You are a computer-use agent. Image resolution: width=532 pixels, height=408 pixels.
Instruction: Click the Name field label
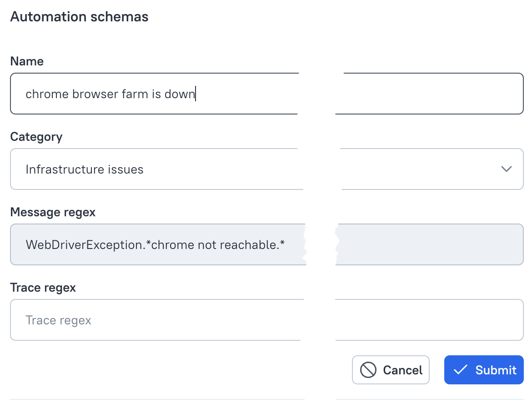point(27,61)
